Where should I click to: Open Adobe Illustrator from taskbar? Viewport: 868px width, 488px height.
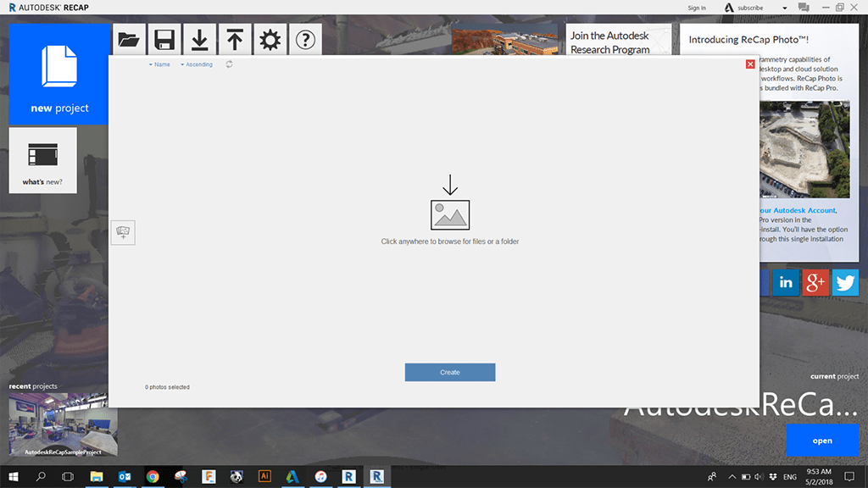pos(264,476)
